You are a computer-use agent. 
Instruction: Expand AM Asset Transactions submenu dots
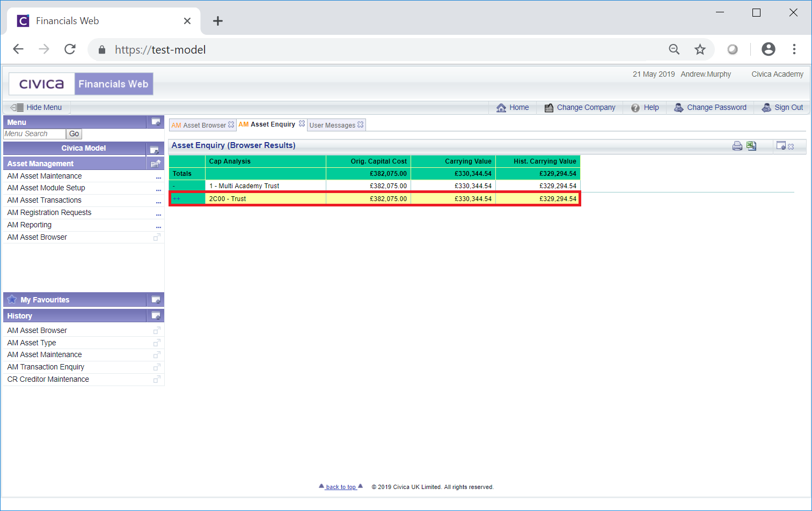coord(158,202)
